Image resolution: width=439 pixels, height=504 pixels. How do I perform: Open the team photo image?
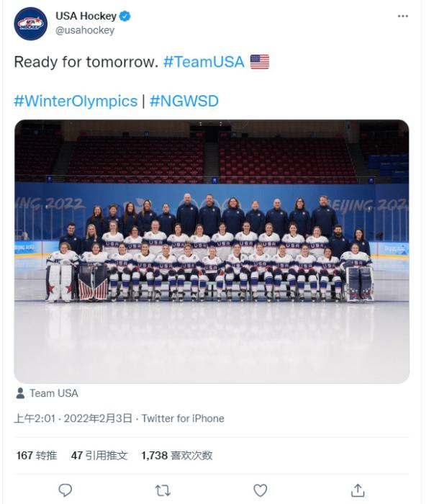[212, 251]
